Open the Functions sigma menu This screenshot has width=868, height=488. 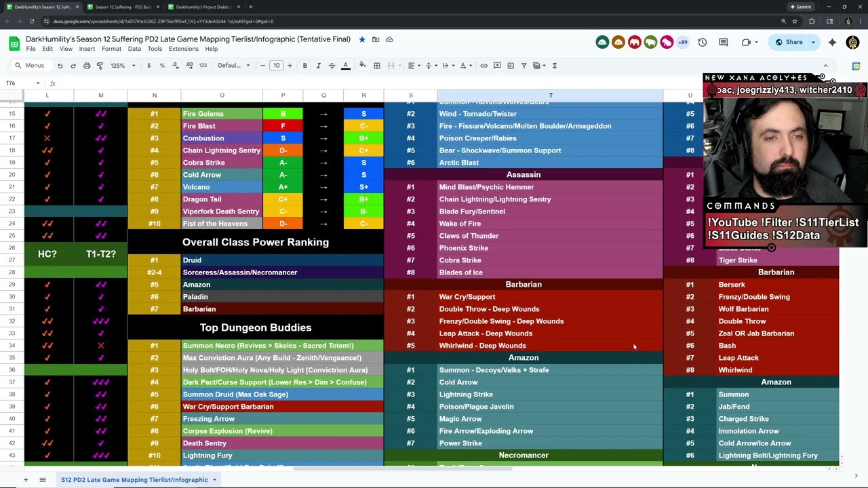click(555, 66)
